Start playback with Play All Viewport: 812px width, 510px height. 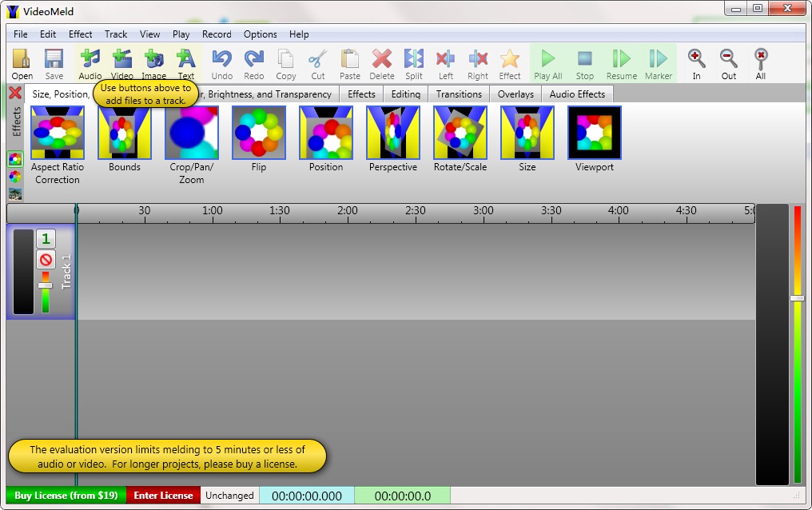(x=548, y=64)
